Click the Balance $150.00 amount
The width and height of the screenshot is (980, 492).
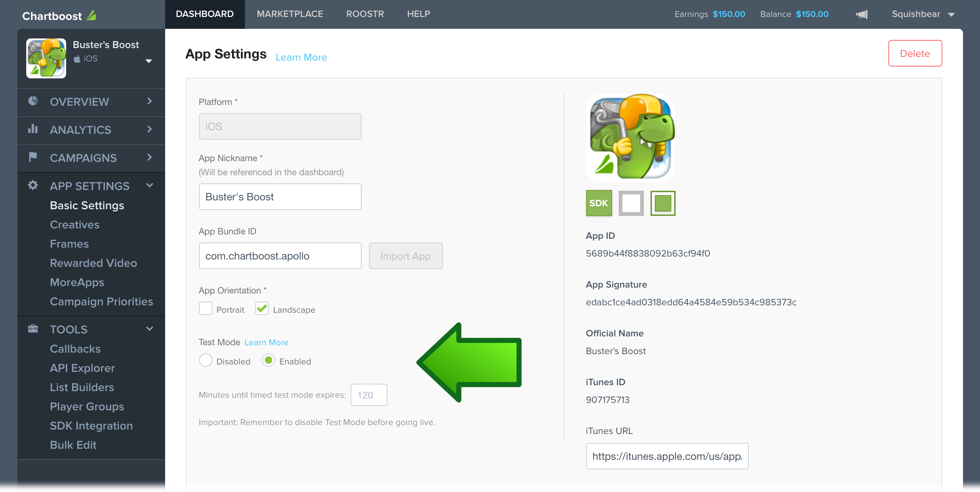coord(812,14)
